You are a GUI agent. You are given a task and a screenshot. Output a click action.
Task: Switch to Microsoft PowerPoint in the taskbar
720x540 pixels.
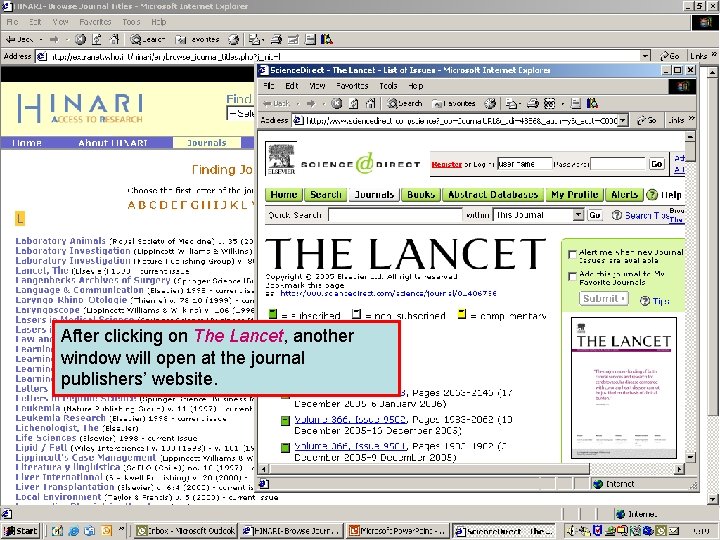(398, 531)
